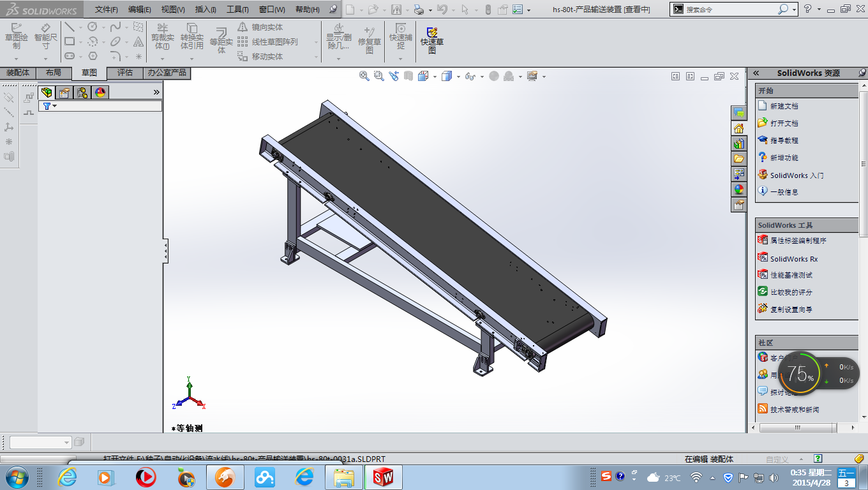868x490 pixels.
Task: Click the Performance Benchmark Test (性能基准测试) link
Action: tap(785, 275)
